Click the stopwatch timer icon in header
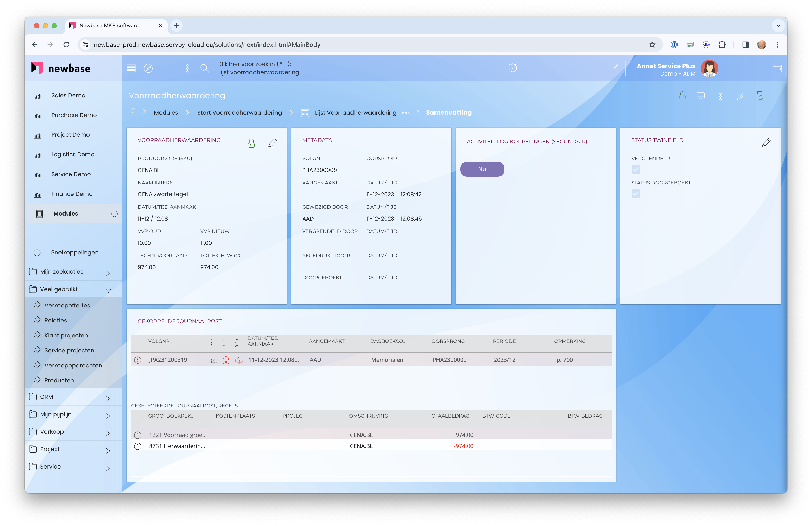Image resolution: width=812 pixels, height=526 pixels. pyautogui.click(x=512, y=68)
